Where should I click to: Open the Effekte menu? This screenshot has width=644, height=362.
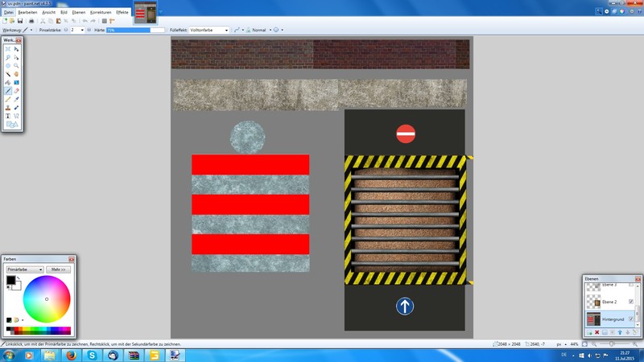click(x=122, y=13)
